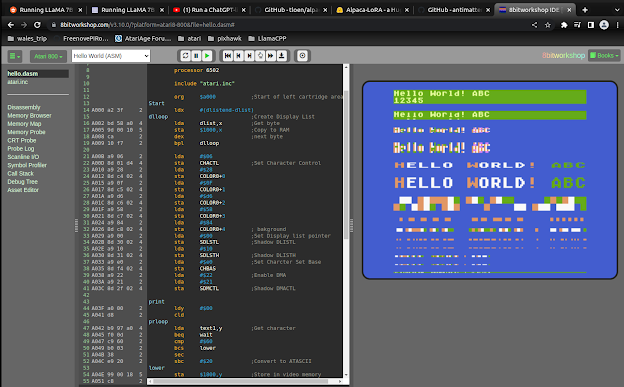Open the wales_trip bookmarks folder
This screenshot has width=624, height=387.
coord(27,39)
